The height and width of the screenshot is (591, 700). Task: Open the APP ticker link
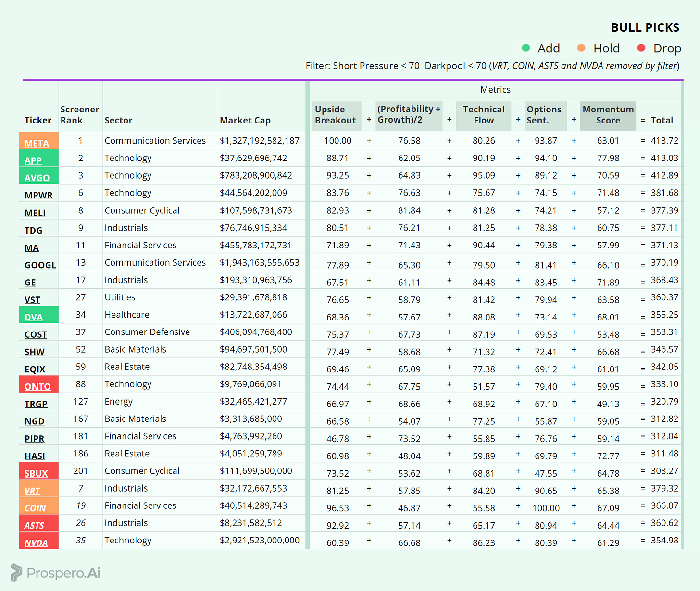[33, 160]
